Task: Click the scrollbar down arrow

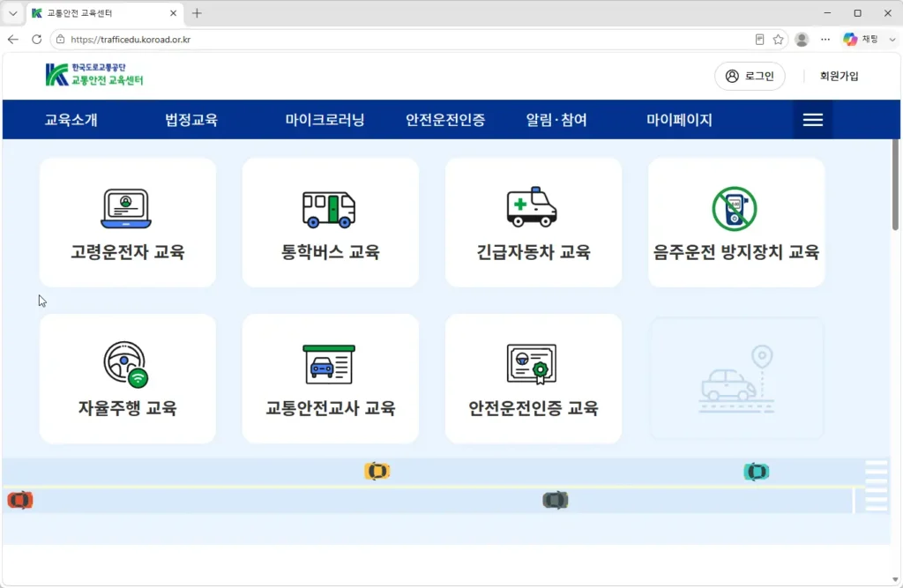Action: click(895, 579)
